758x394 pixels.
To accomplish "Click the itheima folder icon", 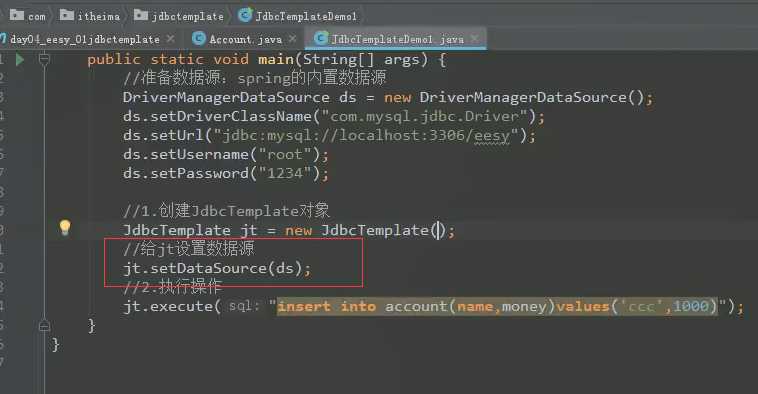I will [67, 15].
